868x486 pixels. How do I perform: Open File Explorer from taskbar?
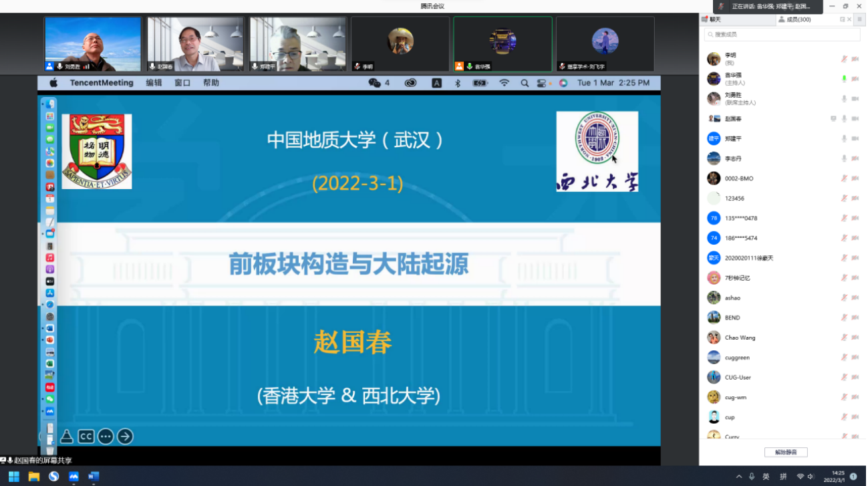[x=33, y=477]
